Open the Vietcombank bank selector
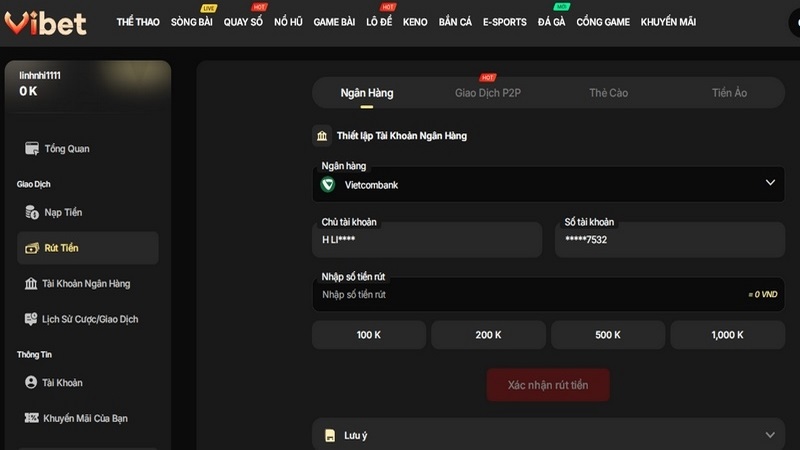800x450 pixels. [548, 185]
